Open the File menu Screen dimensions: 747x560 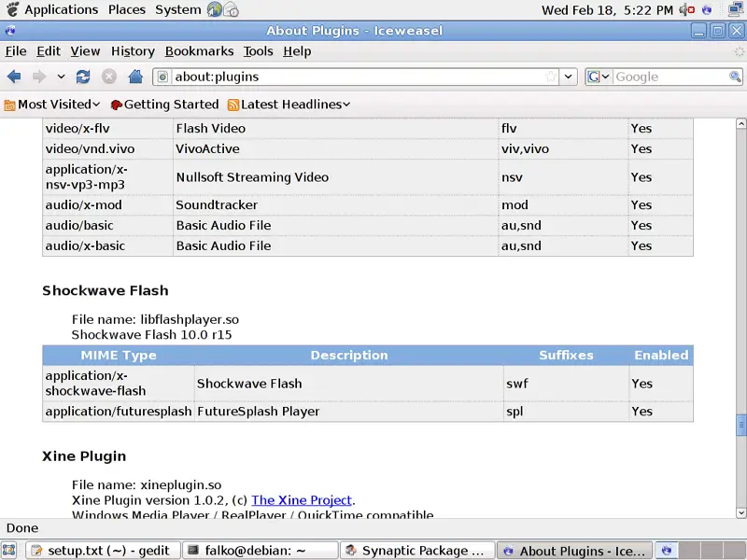[16, 51]
